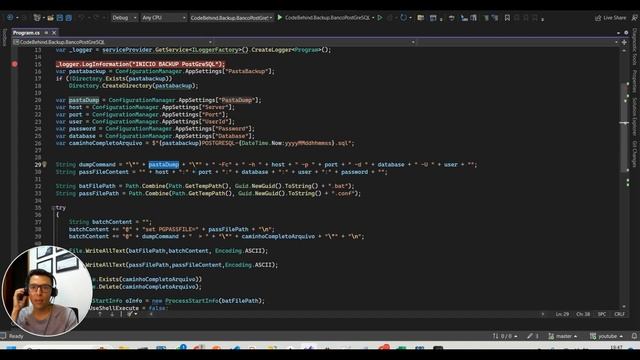Start debugging with the green play button
This screenshot has height=360, width=640.
[x=280, y=18]
